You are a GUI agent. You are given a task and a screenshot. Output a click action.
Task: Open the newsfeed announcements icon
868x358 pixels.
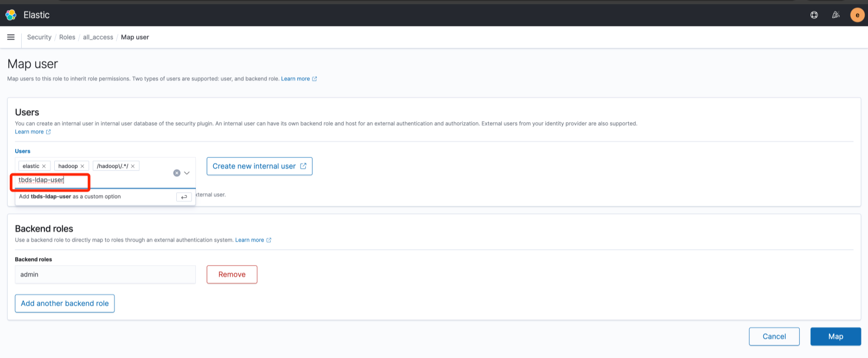coord(835,15)
